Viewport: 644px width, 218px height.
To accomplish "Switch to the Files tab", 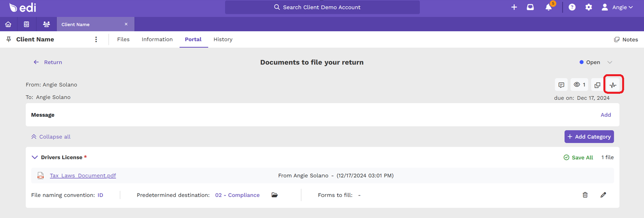I will [x=123, y=39].
